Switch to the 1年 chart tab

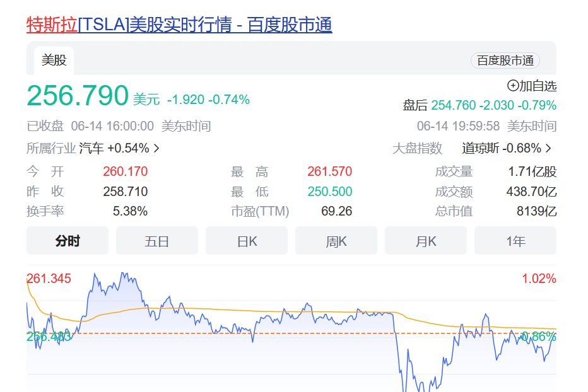pyautogui.click(x=515, y=241)
